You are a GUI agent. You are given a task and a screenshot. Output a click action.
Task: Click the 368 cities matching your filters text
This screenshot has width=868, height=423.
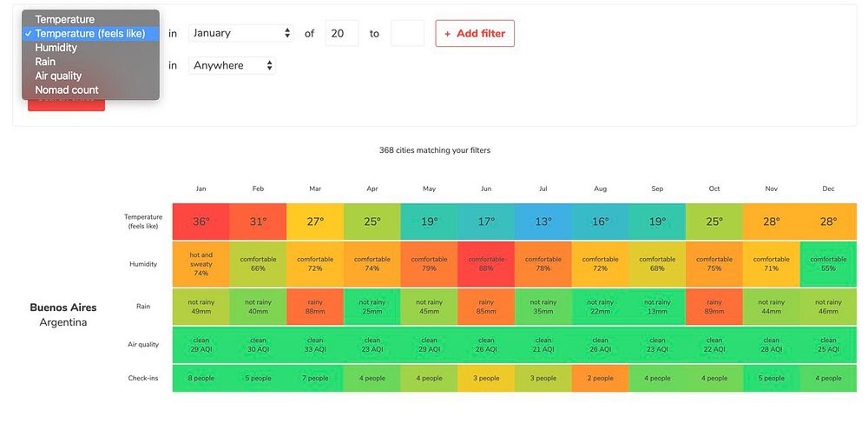435,150
